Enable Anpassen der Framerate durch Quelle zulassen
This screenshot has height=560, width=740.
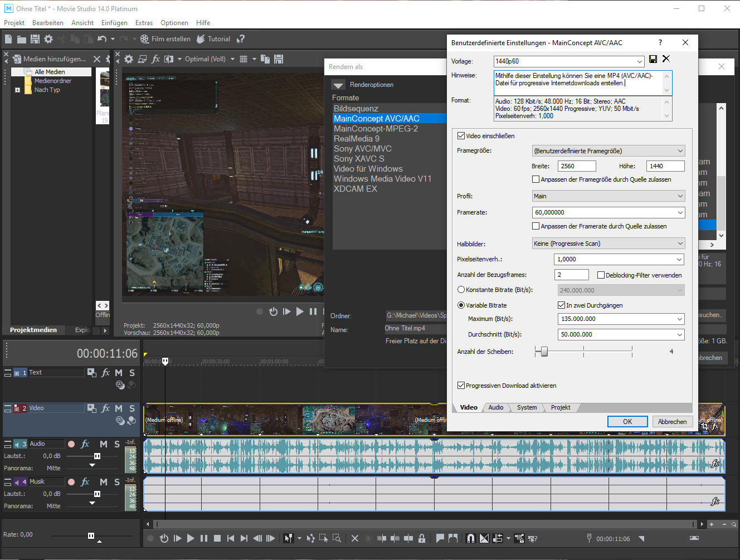pos(536,226)
